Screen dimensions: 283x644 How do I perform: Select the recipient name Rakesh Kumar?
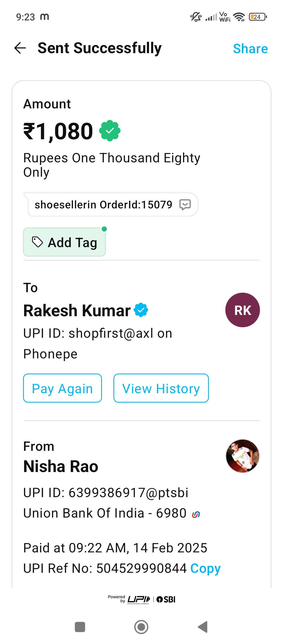(77, 310)
